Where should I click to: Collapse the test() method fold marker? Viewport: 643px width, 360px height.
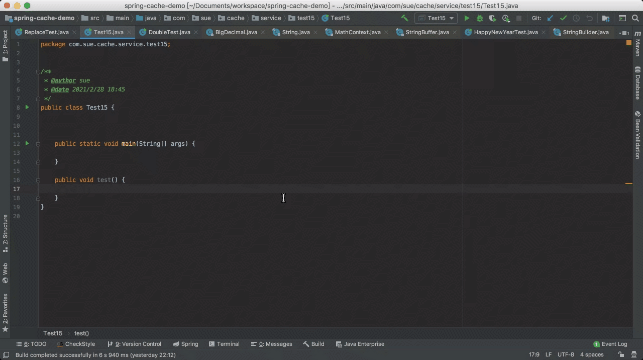click(38, 180)
